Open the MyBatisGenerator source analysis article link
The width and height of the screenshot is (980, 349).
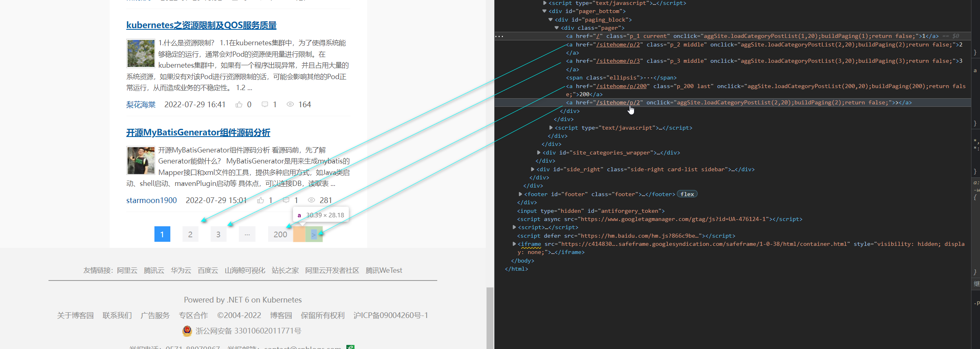(198, 133)
